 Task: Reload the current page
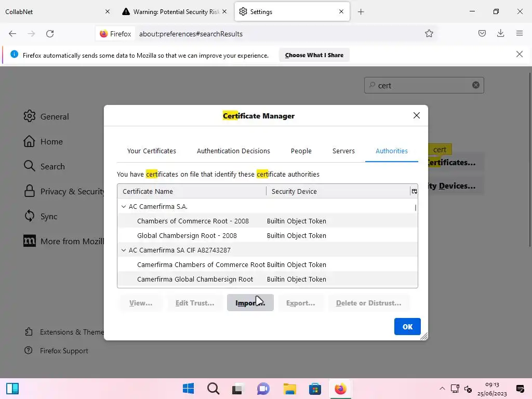[x=50, y=34]
